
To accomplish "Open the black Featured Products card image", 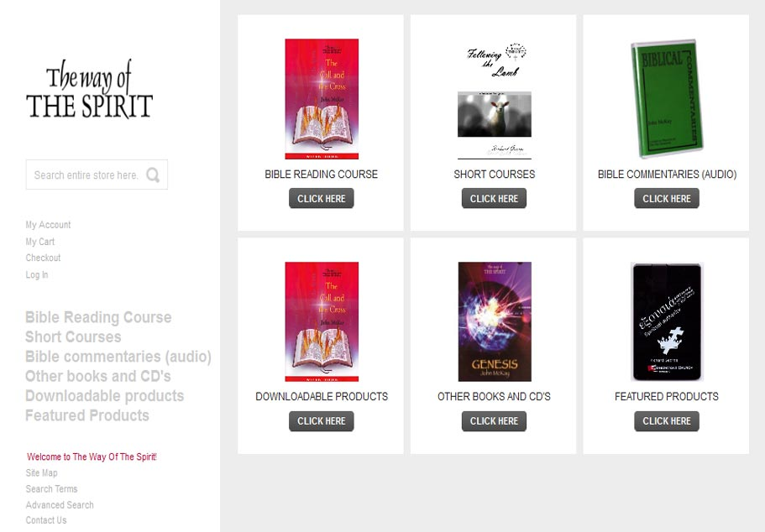I will point(667,322).
